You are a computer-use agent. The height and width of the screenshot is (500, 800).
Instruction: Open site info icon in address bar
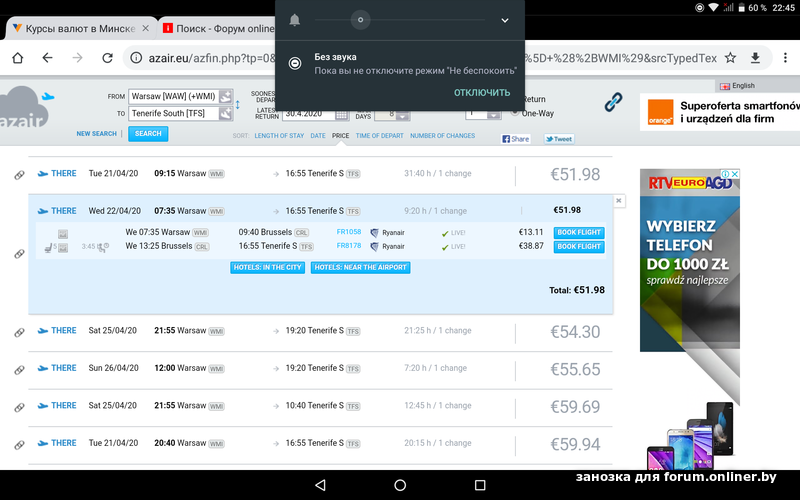click(x=136, y=58)
